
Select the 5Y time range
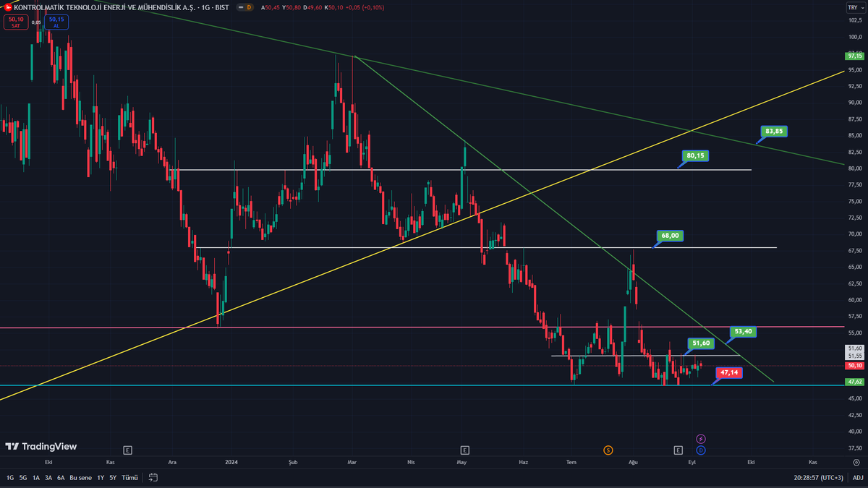(x=113, y=478)
